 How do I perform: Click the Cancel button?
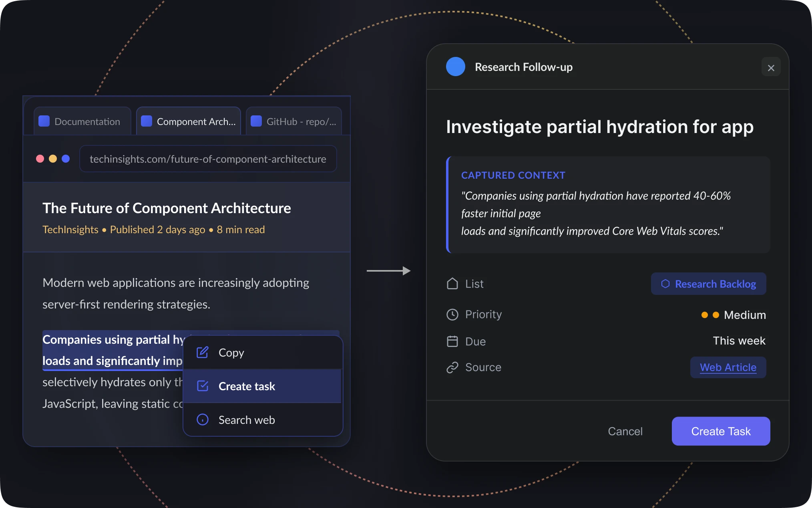click(x=625, y=431)
